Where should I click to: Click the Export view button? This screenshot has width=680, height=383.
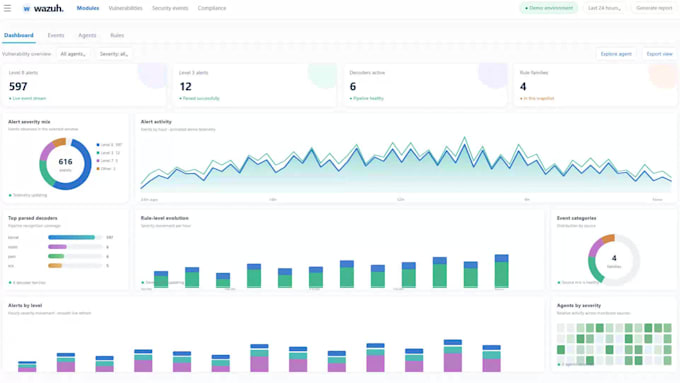(659, 54)
